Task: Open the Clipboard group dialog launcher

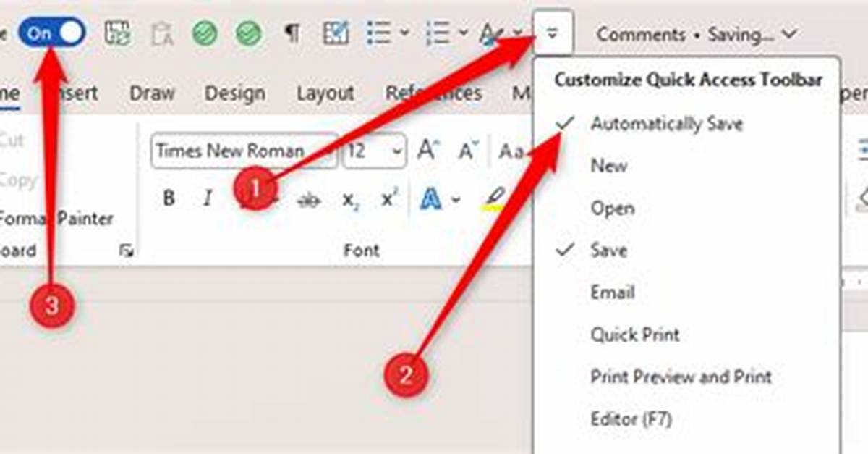Action: 127,251
